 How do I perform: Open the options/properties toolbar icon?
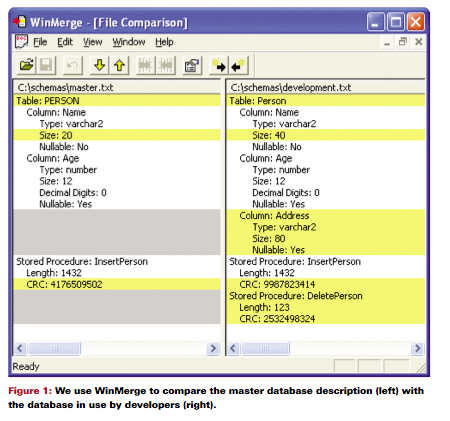(x=192, y=65)
